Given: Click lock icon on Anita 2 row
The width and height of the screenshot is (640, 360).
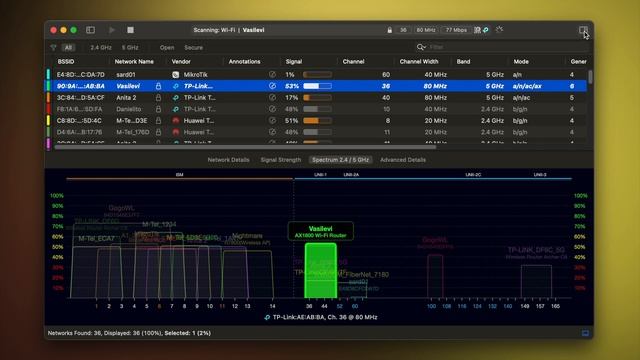Looking at the screenshot, I should click(x=158, y=98).
